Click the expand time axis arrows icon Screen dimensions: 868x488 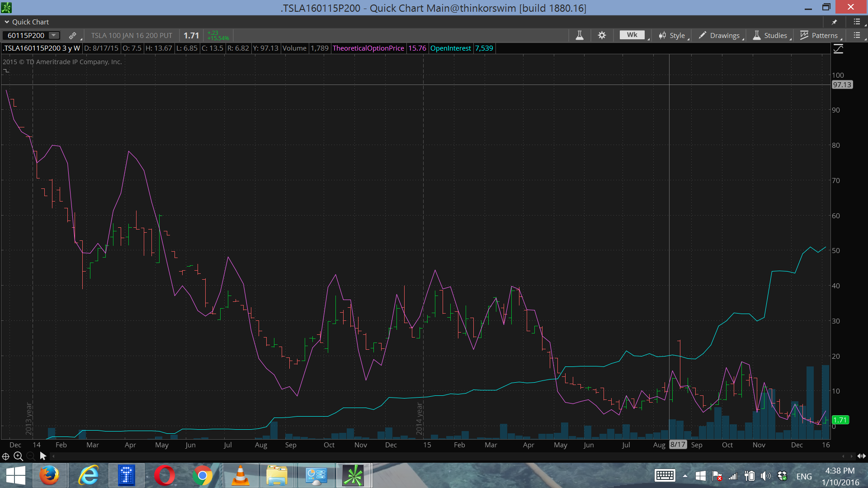(x=861, y=456)
